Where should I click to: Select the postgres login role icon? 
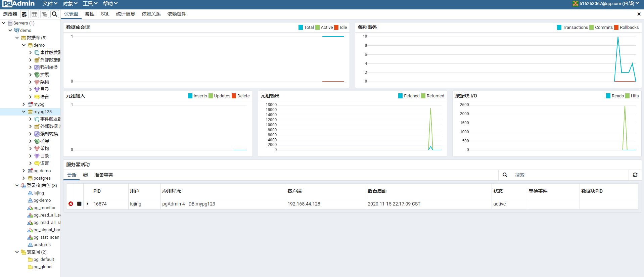point(30,245)
